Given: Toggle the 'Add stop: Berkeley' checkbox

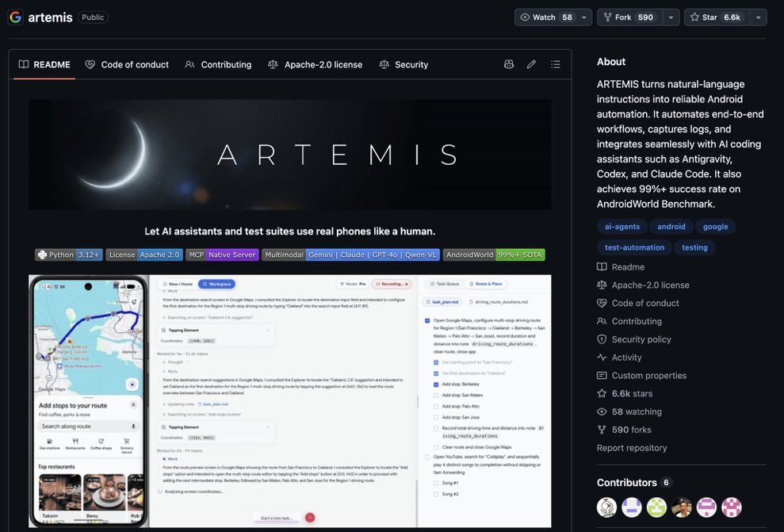Looking at the screenshot, I should coord(436,385).
